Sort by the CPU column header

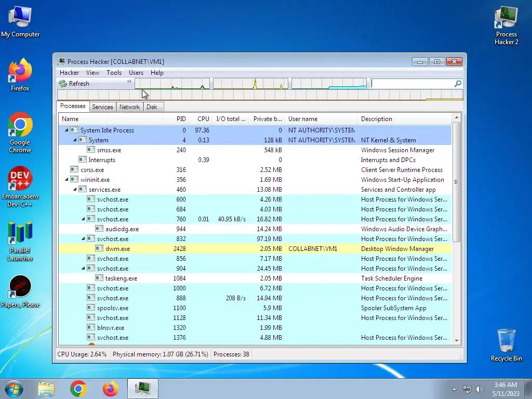point(200,119)
